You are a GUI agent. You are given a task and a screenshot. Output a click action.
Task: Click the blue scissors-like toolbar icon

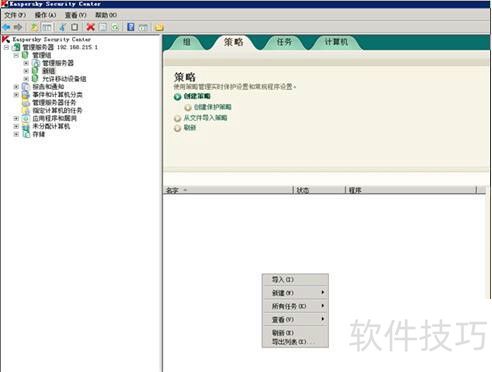click(62, 27)
